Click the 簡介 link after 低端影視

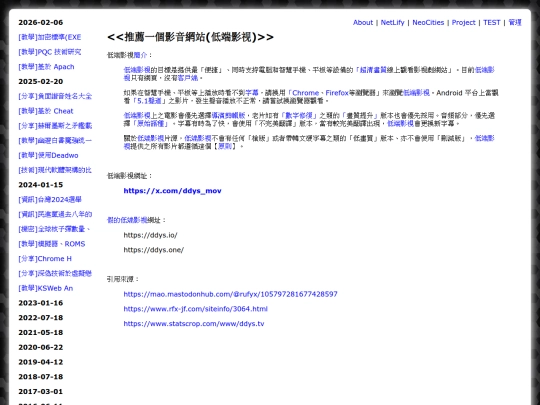(x=140, y=55)
